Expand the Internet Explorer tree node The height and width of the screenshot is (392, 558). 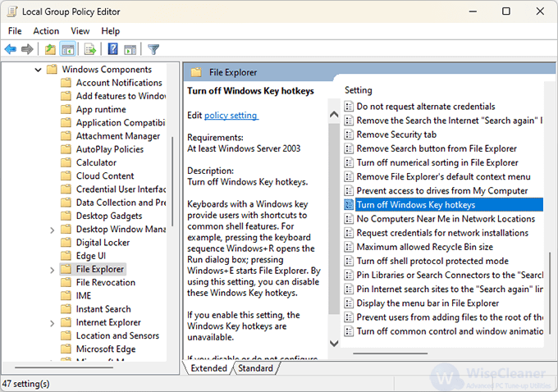(x=52, y=323)
